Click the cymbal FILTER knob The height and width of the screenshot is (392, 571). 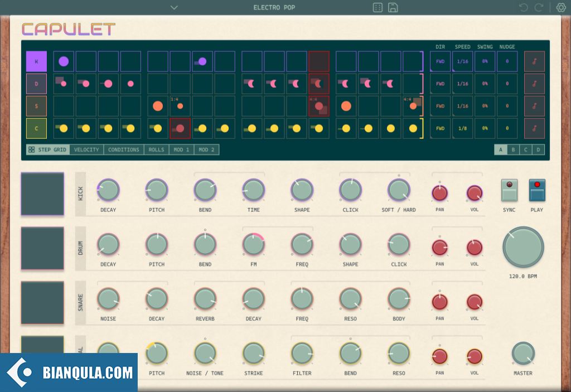click(302, 353)
